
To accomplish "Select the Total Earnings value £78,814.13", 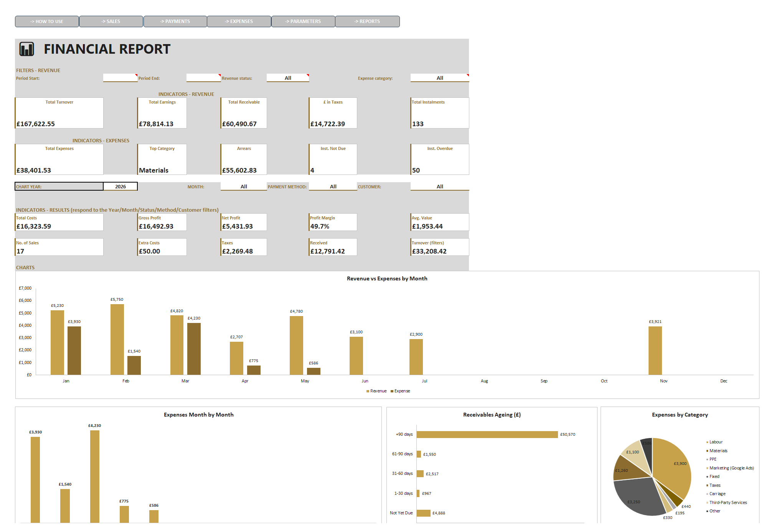I will coord(156,124).
